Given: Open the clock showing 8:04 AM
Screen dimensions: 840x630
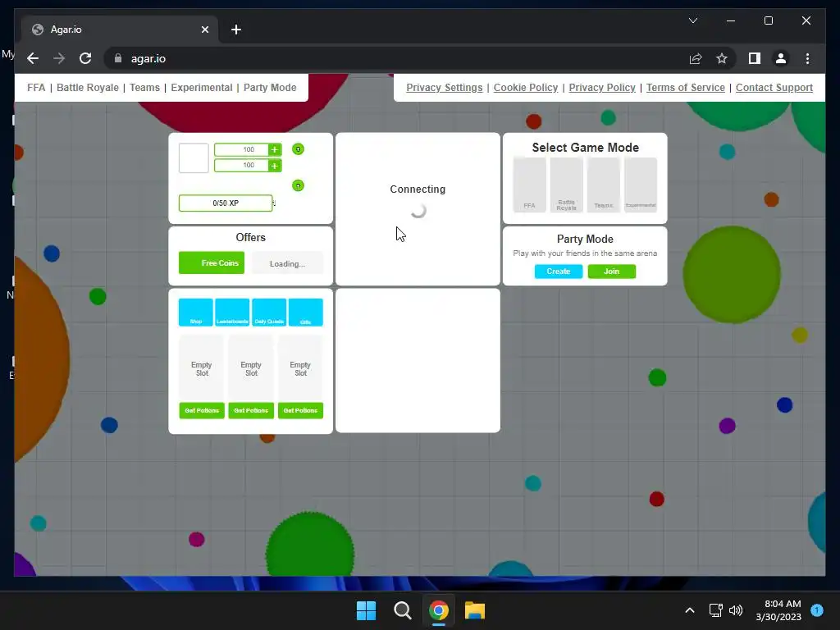Looking at the screenshot, I should click(778, 610).
